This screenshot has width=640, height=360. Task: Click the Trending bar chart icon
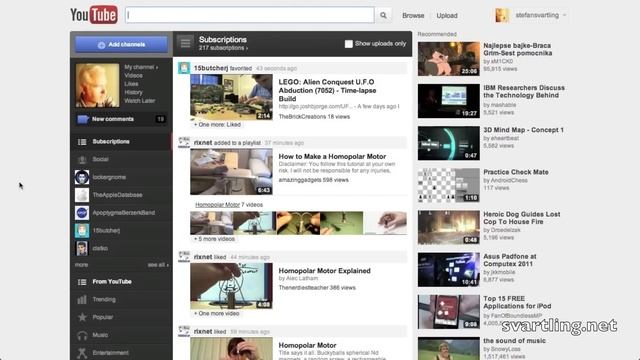pyautogui.click(x=82, y=300)
